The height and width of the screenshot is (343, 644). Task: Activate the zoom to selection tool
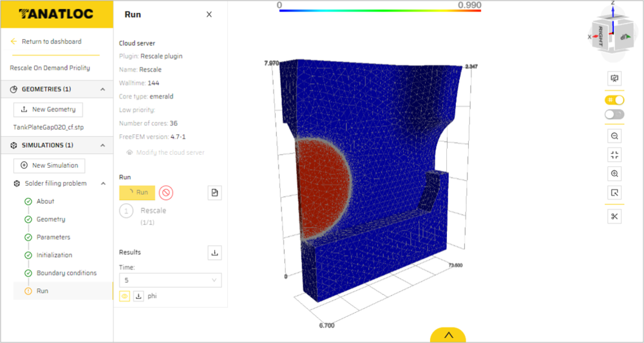(614, 192)
